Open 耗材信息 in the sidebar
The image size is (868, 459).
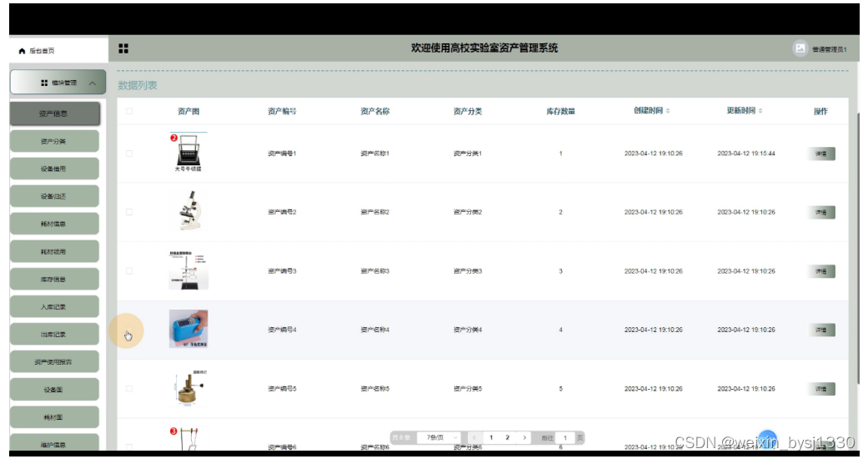(x=54, y=224)
